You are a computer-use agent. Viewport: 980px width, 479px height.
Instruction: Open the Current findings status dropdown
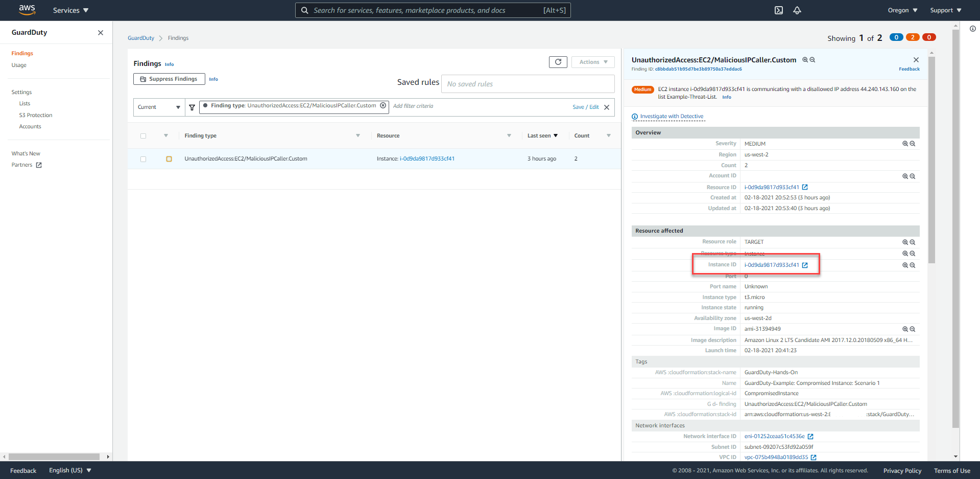pyautogui.click(x=159, y=107)
